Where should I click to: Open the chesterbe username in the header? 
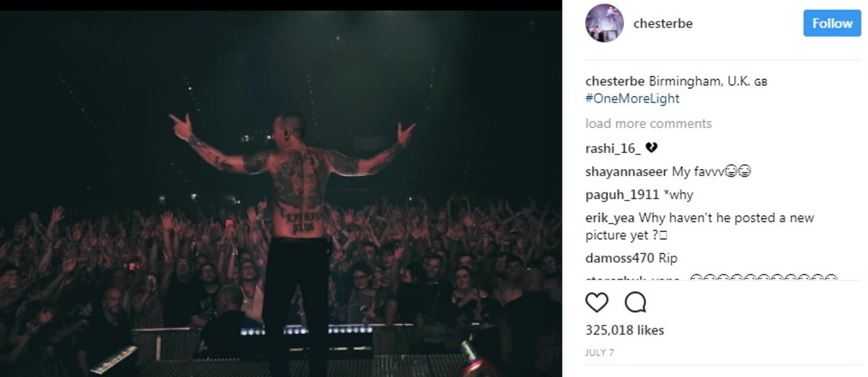click(663, 24)
